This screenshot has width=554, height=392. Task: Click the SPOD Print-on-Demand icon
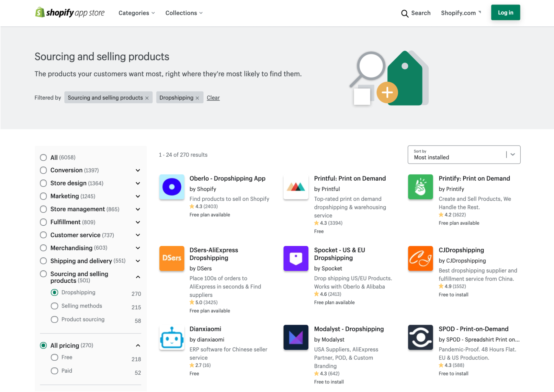(420, 337)
